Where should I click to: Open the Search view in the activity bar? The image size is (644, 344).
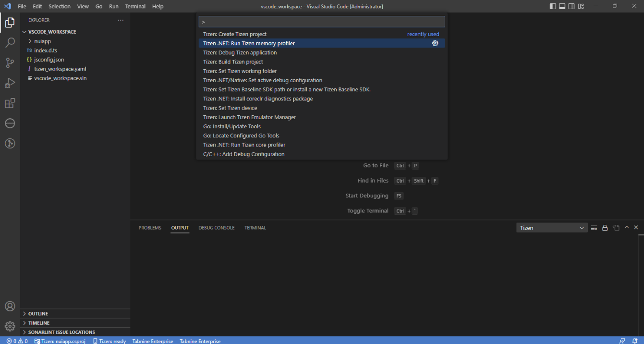coord(10,42)
